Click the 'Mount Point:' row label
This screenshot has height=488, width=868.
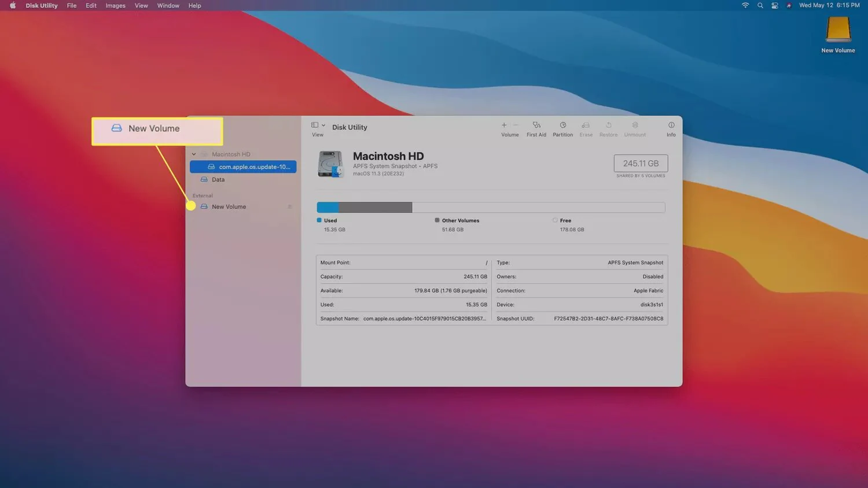coord(336,263)
